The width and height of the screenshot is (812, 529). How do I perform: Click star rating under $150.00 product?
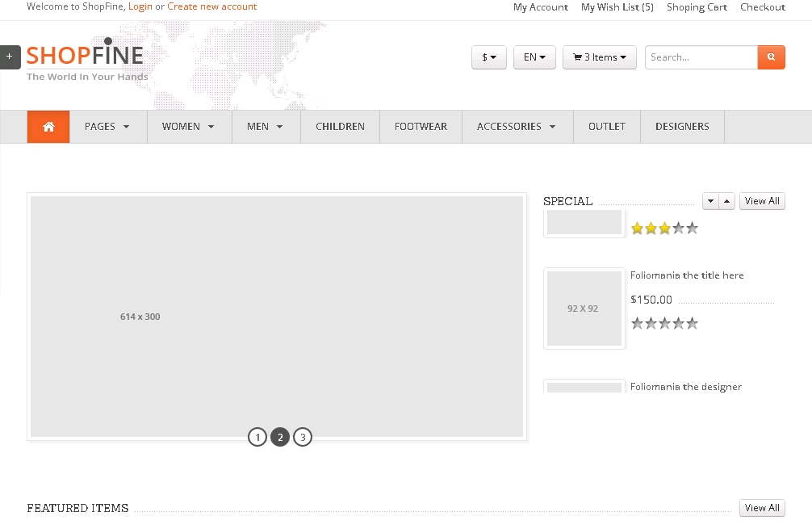663,324
